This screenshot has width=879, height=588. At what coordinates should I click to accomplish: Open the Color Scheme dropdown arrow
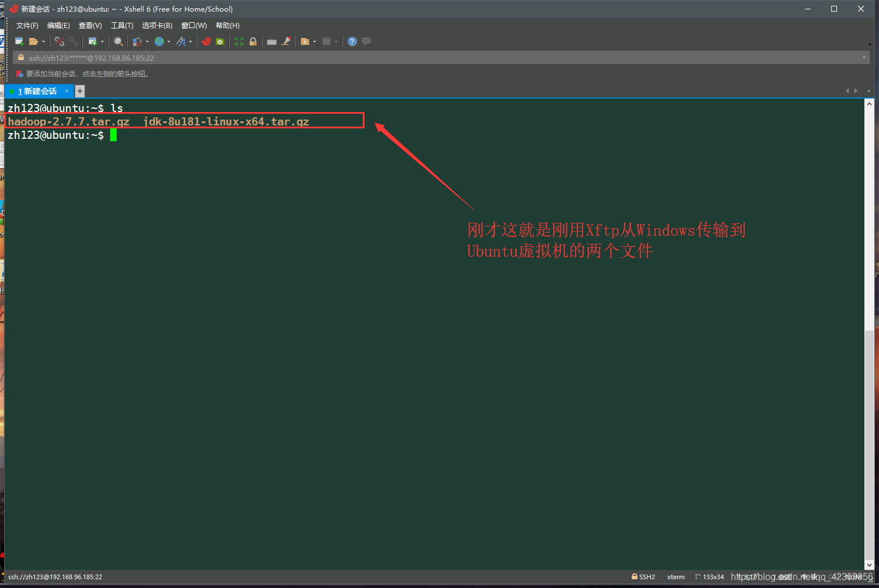(x=147, y=41)
